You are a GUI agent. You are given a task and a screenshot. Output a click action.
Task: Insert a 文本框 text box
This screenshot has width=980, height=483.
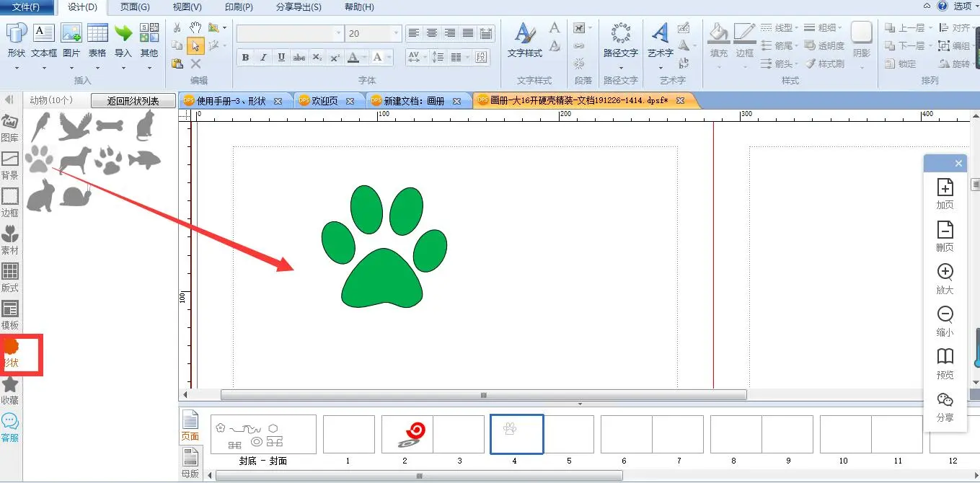click(44, 41)
